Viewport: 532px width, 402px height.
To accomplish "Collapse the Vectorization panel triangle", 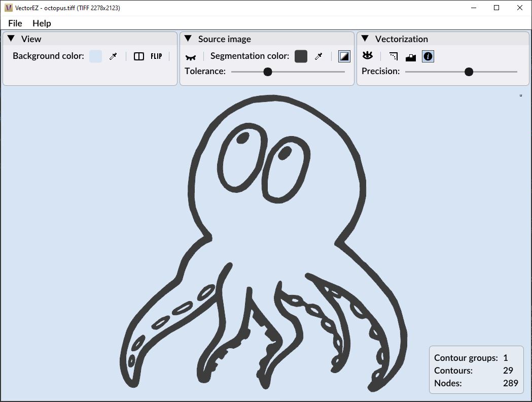I will [365, 39].
